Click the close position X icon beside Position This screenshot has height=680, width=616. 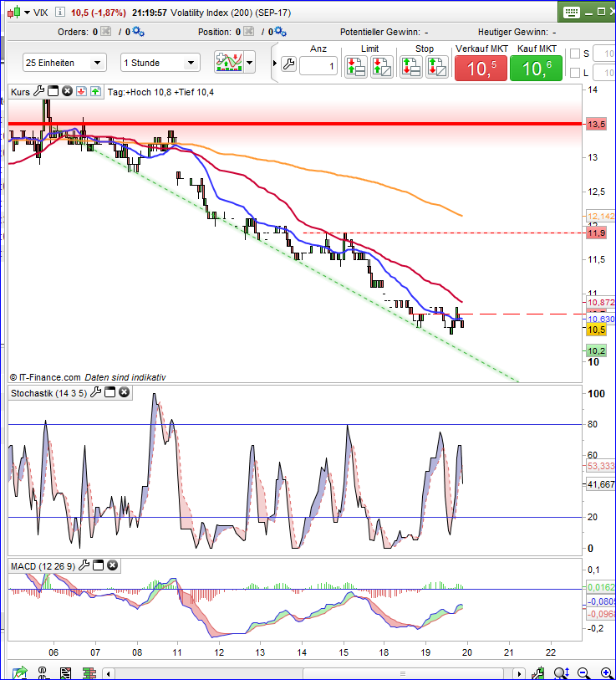(249, 31)
